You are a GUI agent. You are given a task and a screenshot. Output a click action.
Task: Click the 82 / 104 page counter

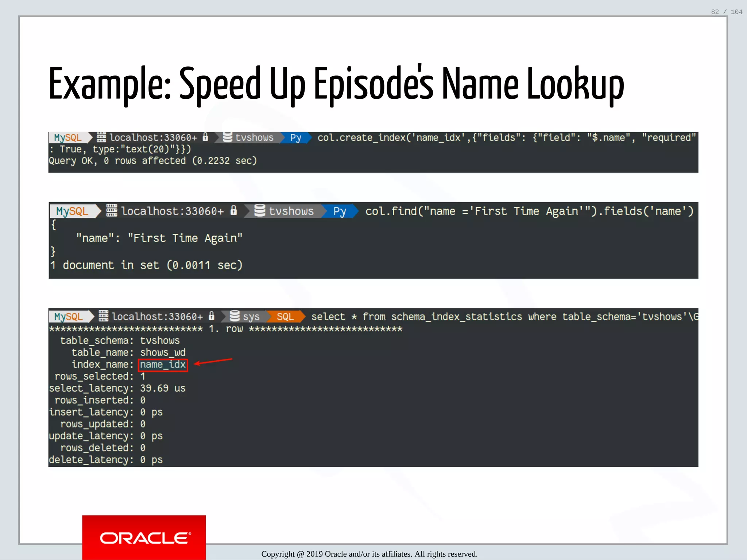pos(726,12)
